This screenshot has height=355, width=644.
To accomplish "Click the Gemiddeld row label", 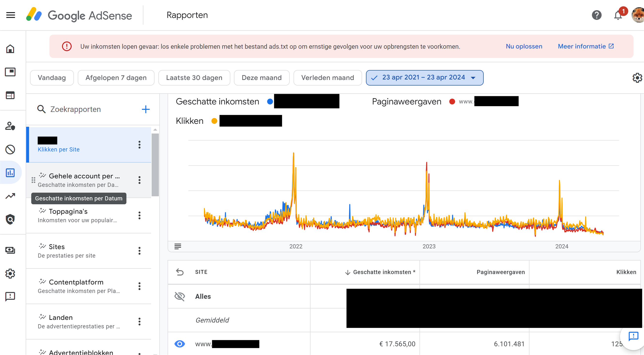I will click(x=212, y=320).
